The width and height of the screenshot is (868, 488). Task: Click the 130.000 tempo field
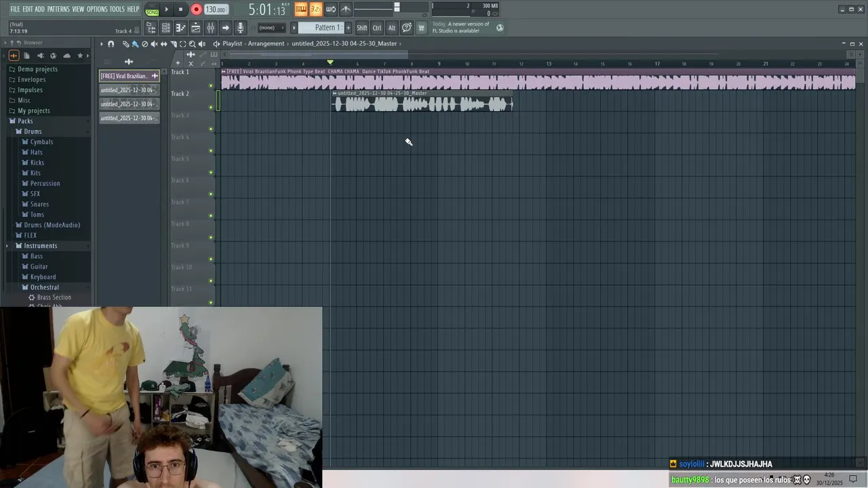point(216,9)
